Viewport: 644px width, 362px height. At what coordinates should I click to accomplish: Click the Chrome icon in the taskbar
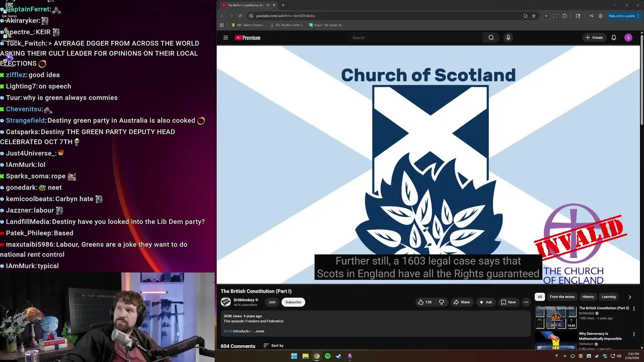316,356
